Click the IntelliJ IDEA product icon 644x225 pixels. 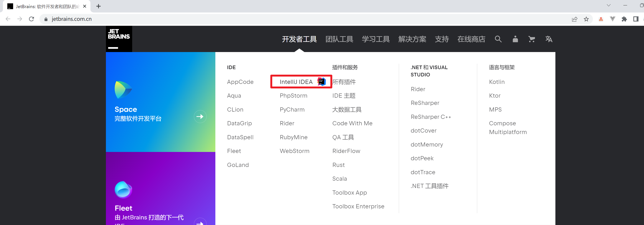tap(321, 81)
